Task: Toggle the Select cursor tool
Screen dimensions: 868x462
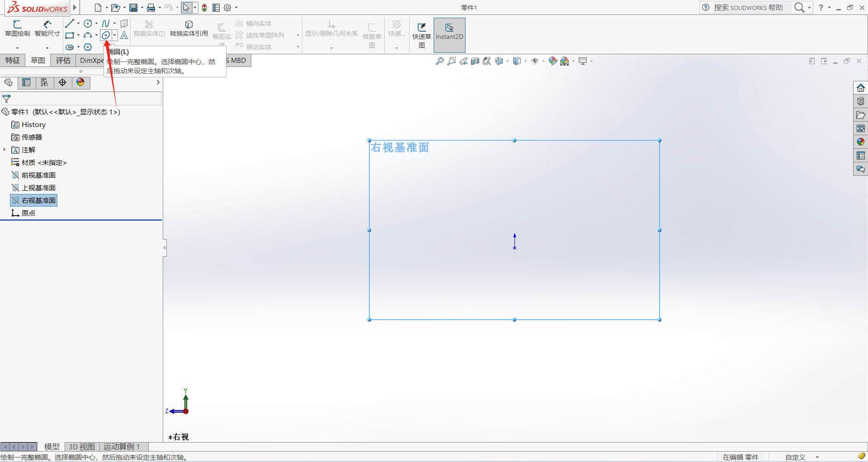Action: [x=186, y=8]
